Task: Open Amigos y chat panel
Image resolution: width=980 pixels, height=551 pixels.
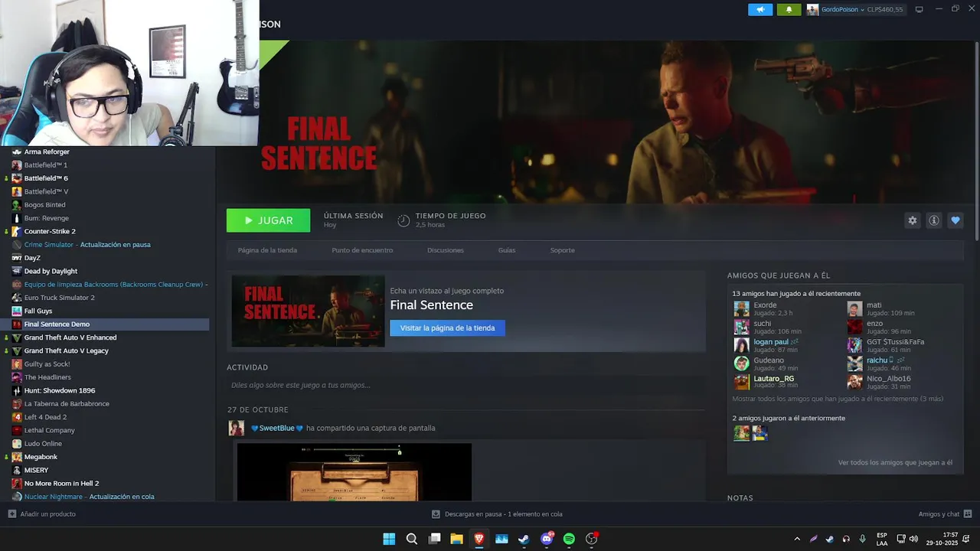Action: [945, 514]
